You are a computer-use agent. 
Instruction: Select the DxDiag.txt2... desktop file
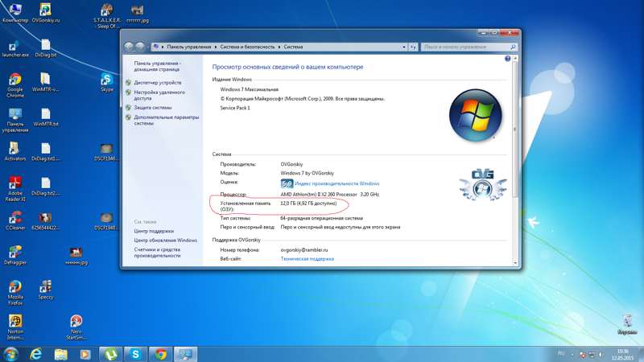point(46,186)
